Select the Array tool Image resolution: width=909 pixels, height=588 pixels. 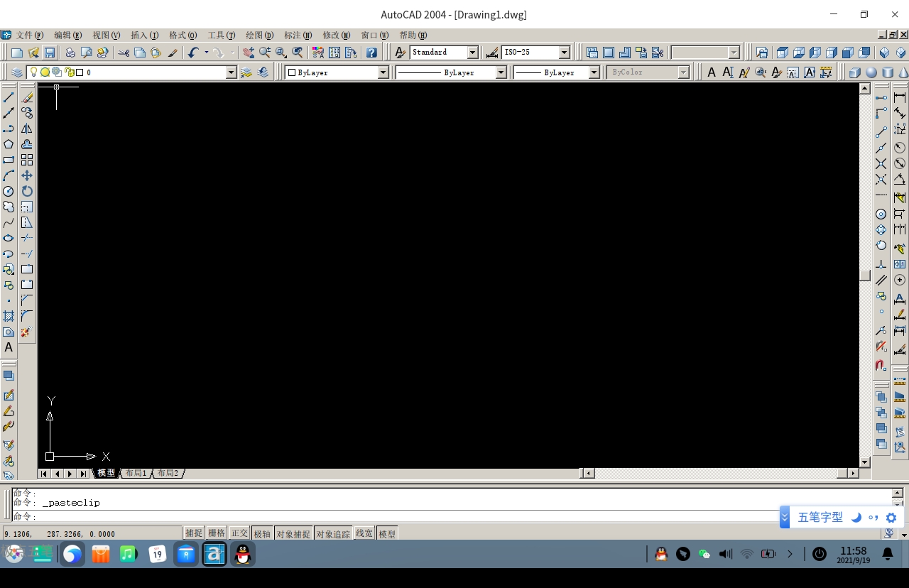click(27, 160)
